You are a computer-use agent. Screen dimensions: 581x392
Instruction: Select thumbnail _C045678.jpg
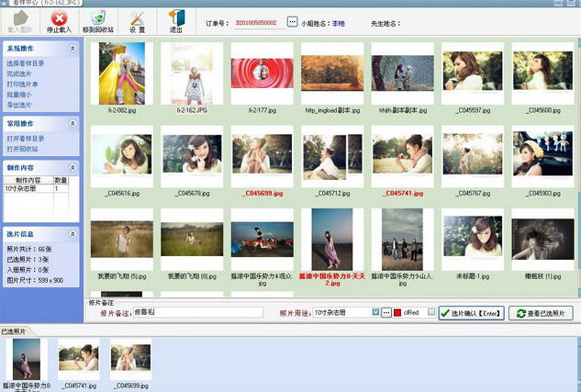(x=192, y=156)
